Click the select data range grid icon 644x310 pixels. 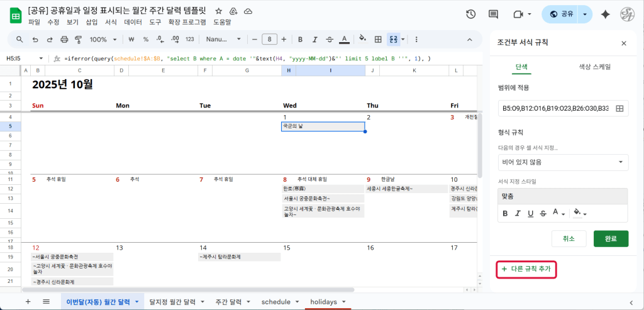[x=619, y=109]
